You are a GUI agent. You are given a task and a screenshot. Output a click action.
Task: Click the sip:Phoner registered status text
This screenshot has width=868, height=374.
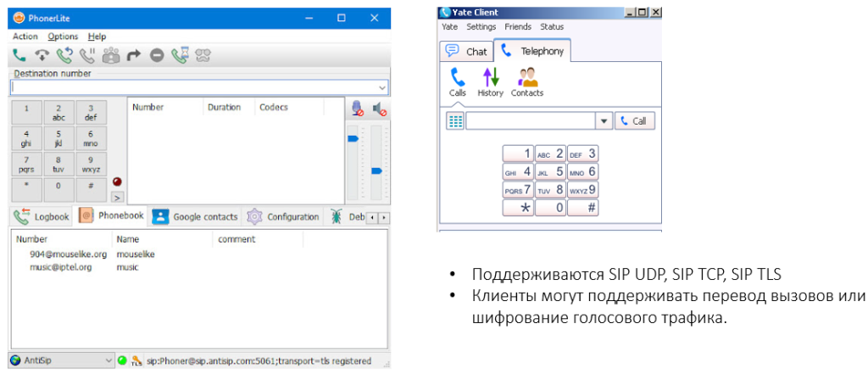(x=259, y=360)
